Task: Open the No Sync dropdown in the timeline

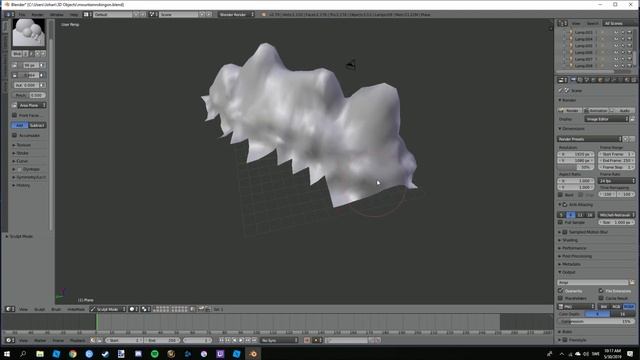Action: [280, 340]
